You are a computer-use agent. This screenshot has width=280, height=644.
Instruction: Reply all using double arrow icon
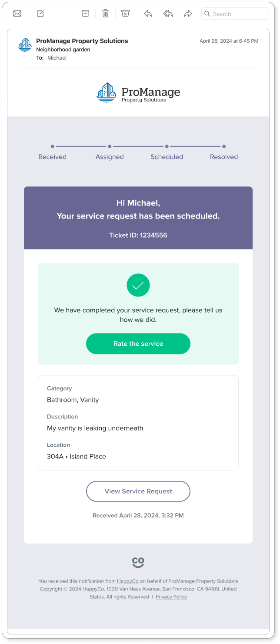[x=168, y=13]
